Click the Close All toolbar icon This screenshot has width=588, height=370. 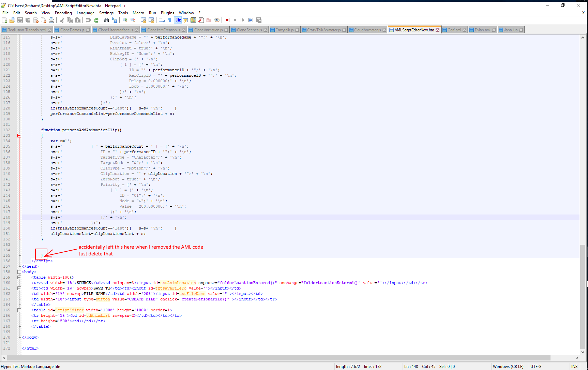pyautogui.click(x=44, y=20)
